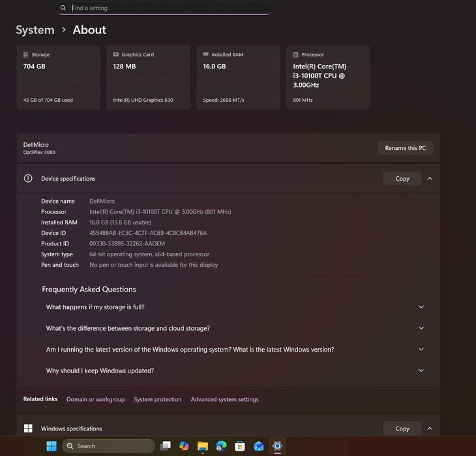Image resolution: width=476 pixels, height=456 pixels.
Task: Copy the Device specifications
Action: pos(402,179)
